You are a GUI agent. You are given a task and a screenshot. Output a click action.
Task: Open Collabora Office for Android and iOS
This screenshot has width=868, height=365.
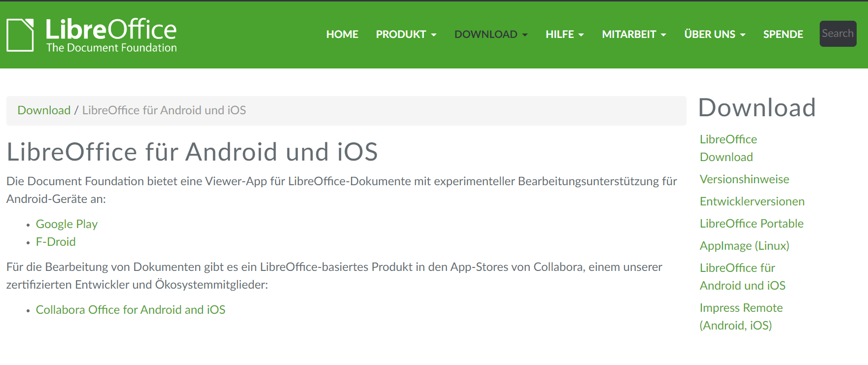(131, 310)
